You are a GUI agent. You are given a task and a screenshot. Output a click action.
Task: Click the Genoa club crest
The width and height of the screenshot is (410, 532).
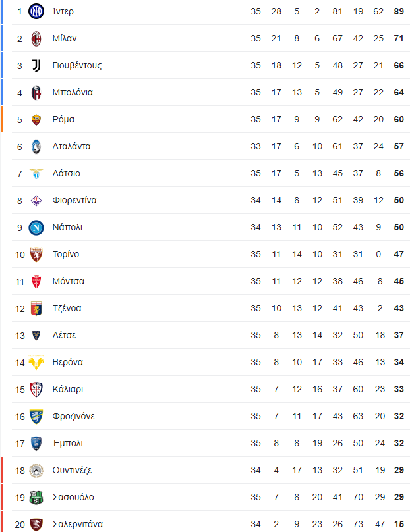[x=36, y=308]
